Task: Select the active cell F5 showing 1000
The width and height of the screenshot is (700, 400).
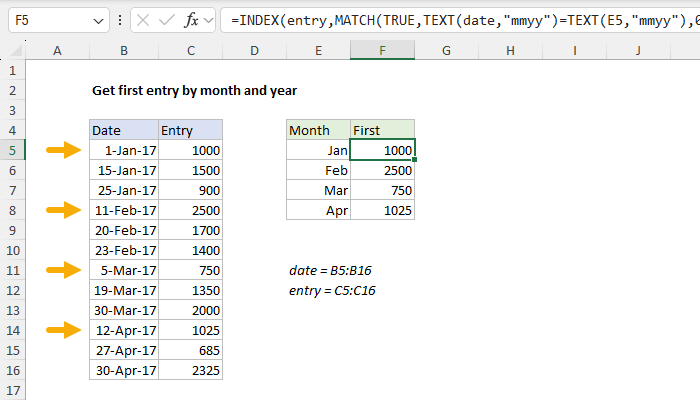Action: pyautogui.click(x=383, y=150)
